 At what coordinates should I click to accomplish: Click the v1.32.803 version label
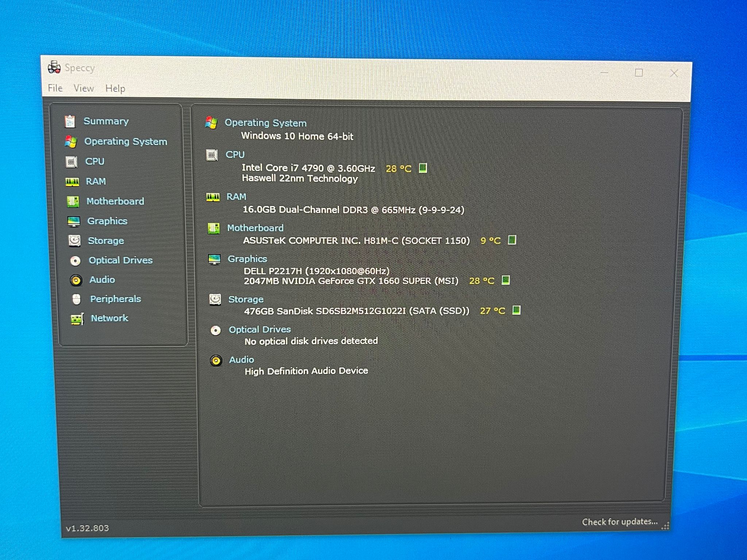click(x=88, y=528)
